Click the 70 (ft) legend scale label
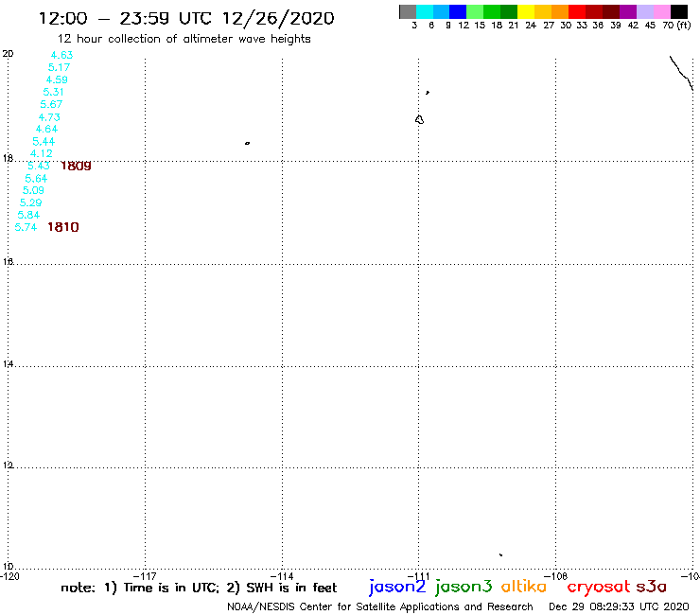Image resolution: width=700 pixels, height=615 pixels. (x=676, y=26)
